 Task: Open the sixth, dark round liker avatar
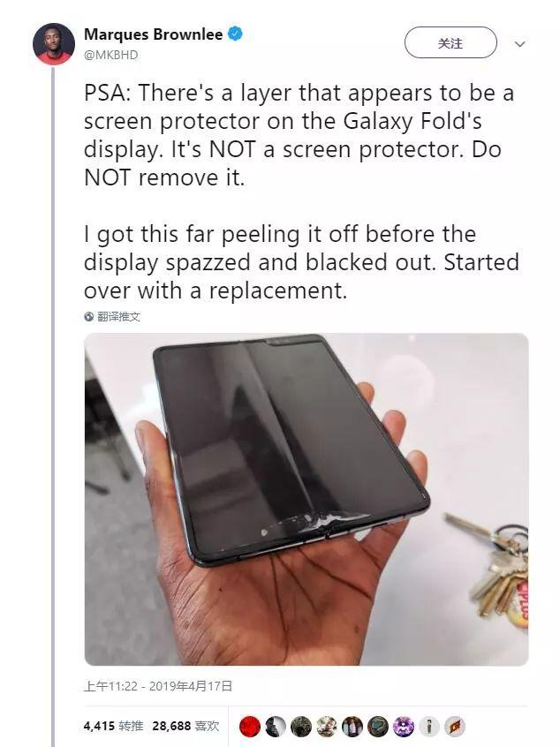pyautogui.click(x=378, y=727)
